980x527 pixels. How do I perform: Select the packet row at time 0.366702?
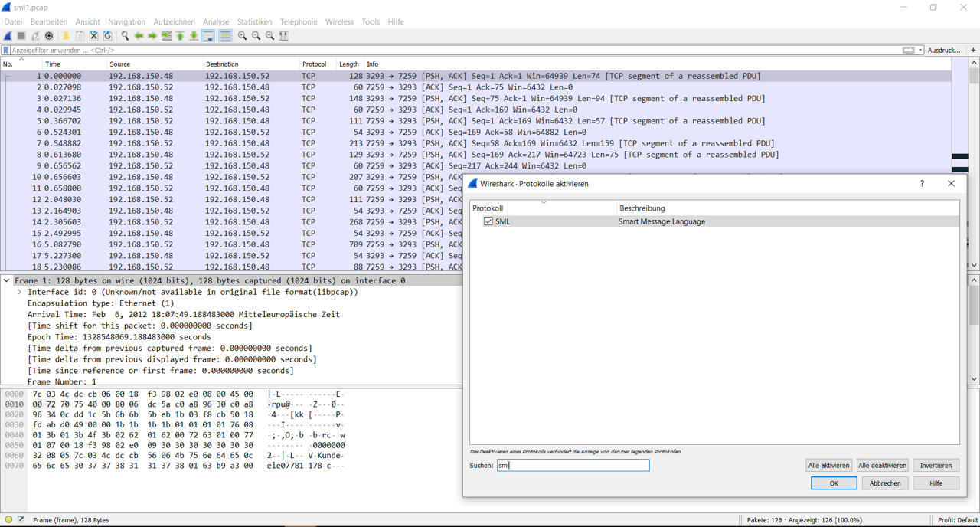(475, 120)
